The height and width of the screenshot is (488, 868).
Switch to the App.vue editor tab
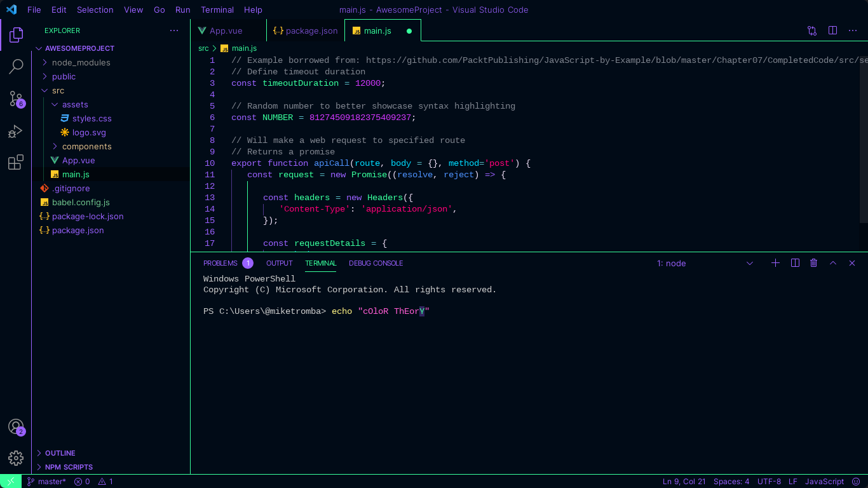[228, 30]
